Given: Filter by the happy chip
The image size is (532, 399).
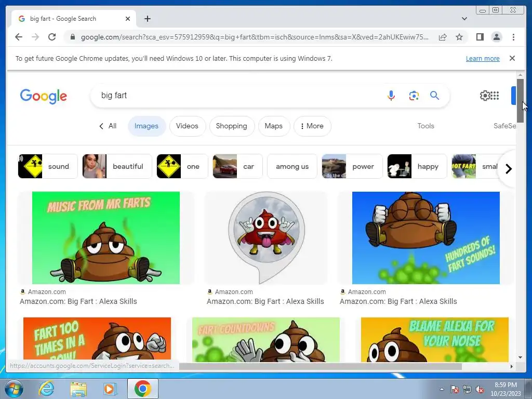Looking at the screenshot, I should (x=417, y=166).
